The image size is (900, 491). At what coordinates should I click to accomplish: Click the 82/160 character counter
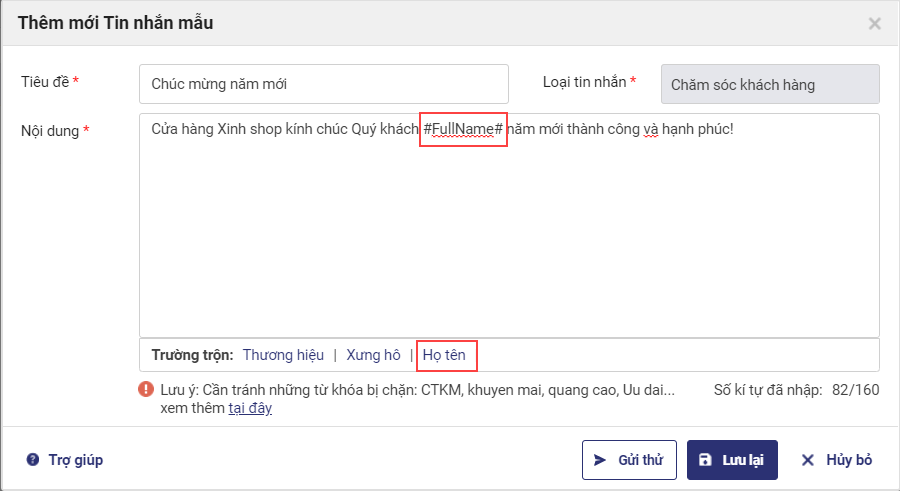click(x=857, y=390)
